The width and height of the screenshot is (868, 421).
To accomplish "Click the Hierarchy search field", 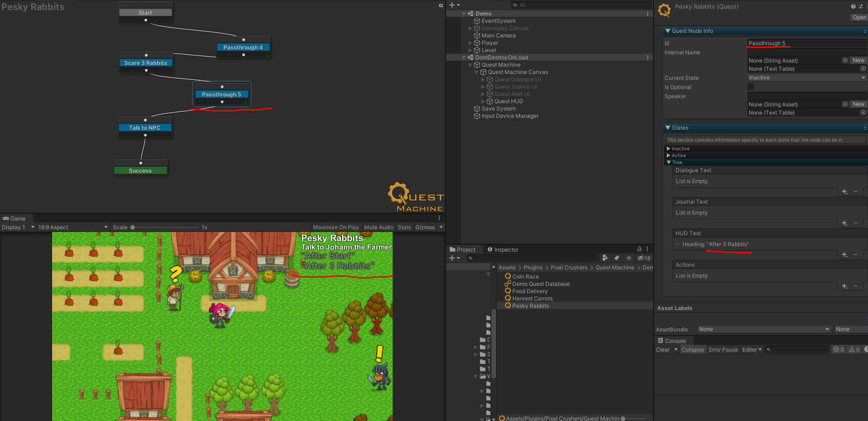I will pos(581,5).
